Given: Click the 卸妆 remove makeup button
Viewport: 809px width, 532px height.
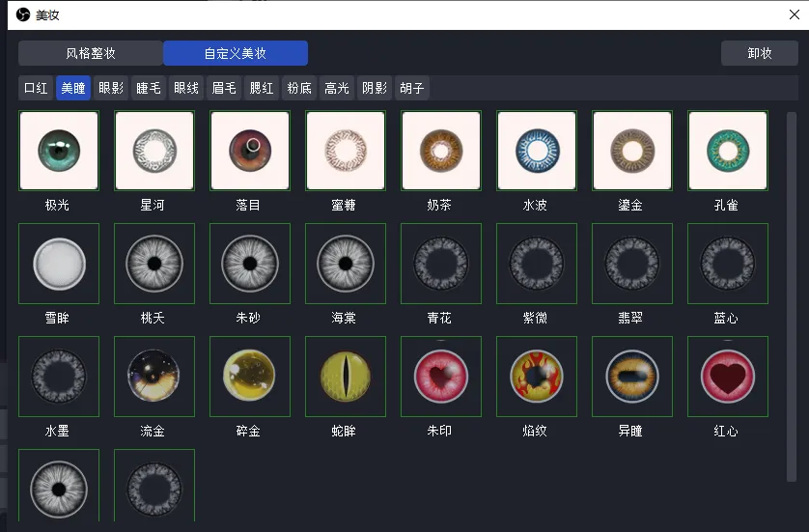Looking at the screenshot, I should pos(760,53).
